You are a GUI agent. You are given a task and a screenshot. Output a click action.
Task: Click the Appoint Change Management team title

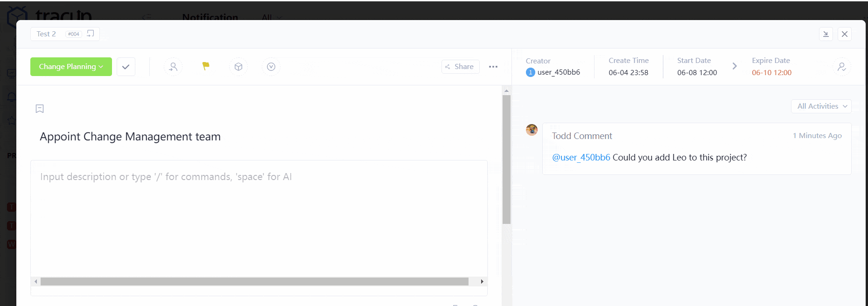pos(130,137)
